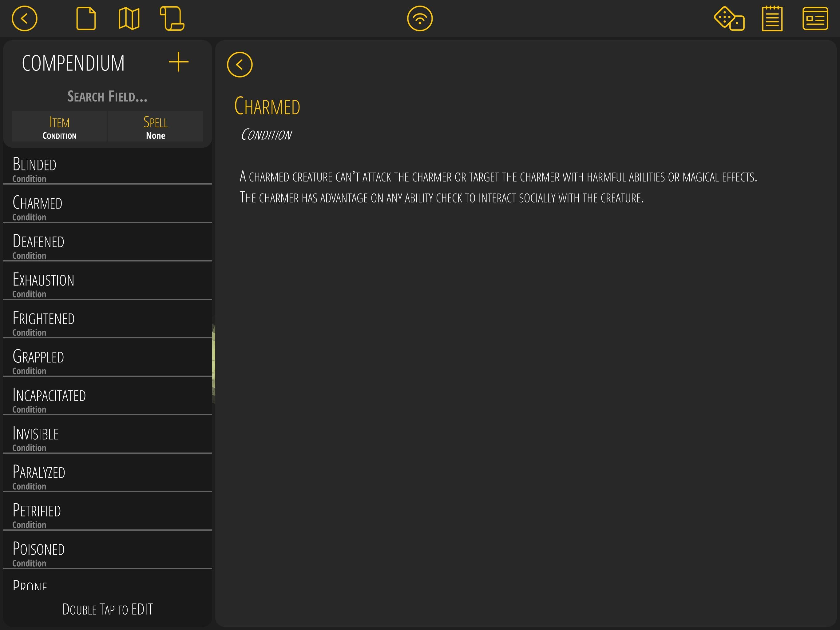Click the Search Field input box
840x630 pixels.
pos(109,96)
